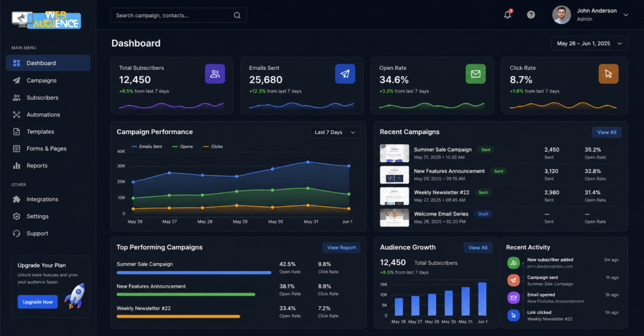Image resolution: width=644 pixels, height=336 pixels.
Task: Click the rocket illustration in upgrade card
Action: [x=75, y=296]
